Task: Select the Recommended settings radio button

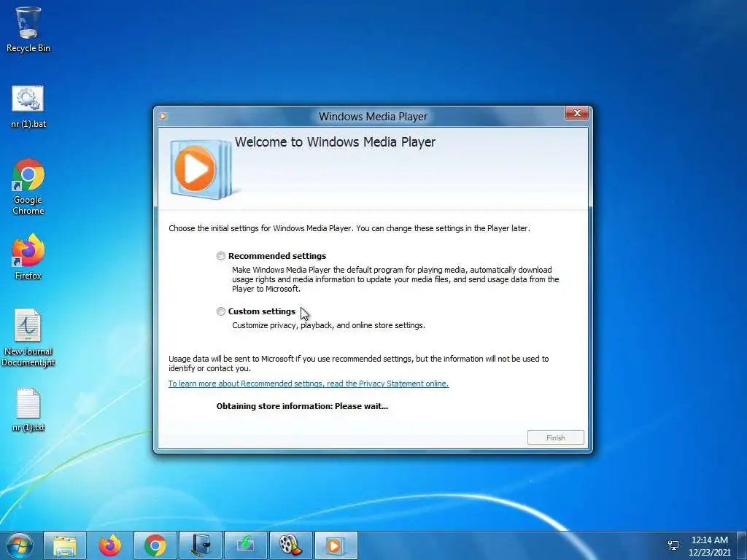Action: pyautogui.click(x=221, y=256)
